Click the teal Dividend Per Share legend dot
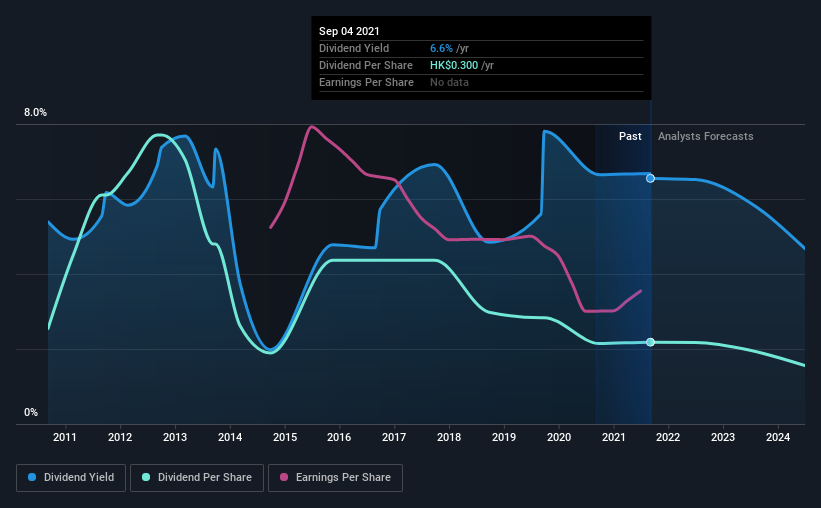 click(146, 477)
